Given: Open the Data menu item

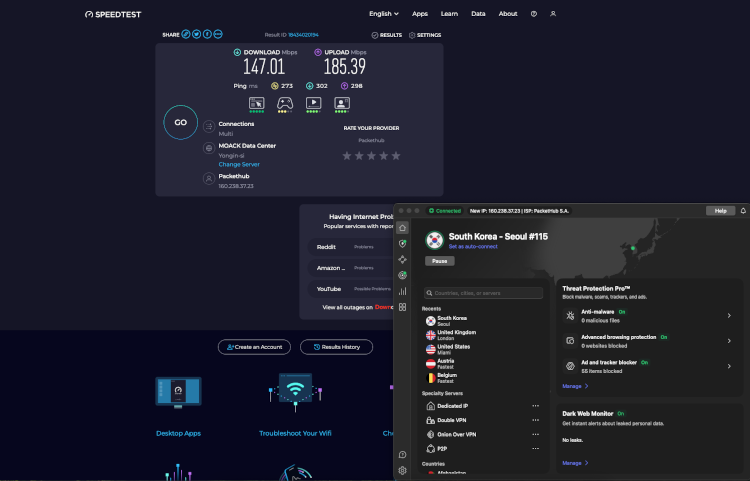Looking at the screenshot, I should point(478,14).
